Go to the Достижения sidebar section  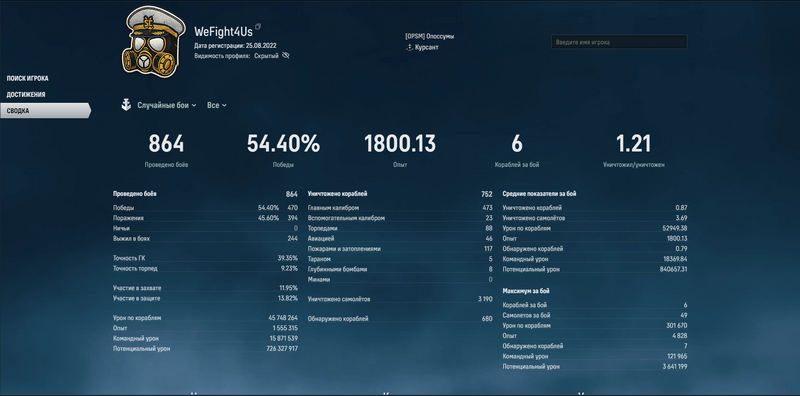[26, 94]
